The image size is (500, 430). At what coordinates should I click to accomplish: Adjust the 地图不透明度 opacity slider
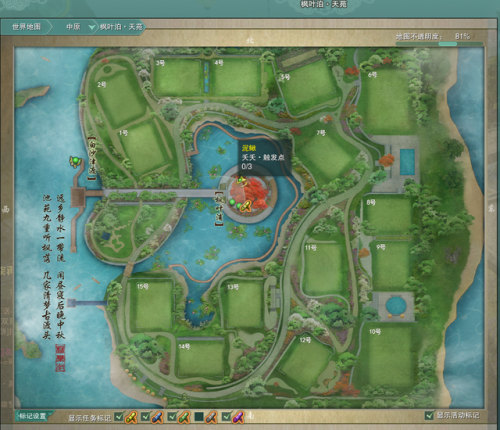[439, 44]
